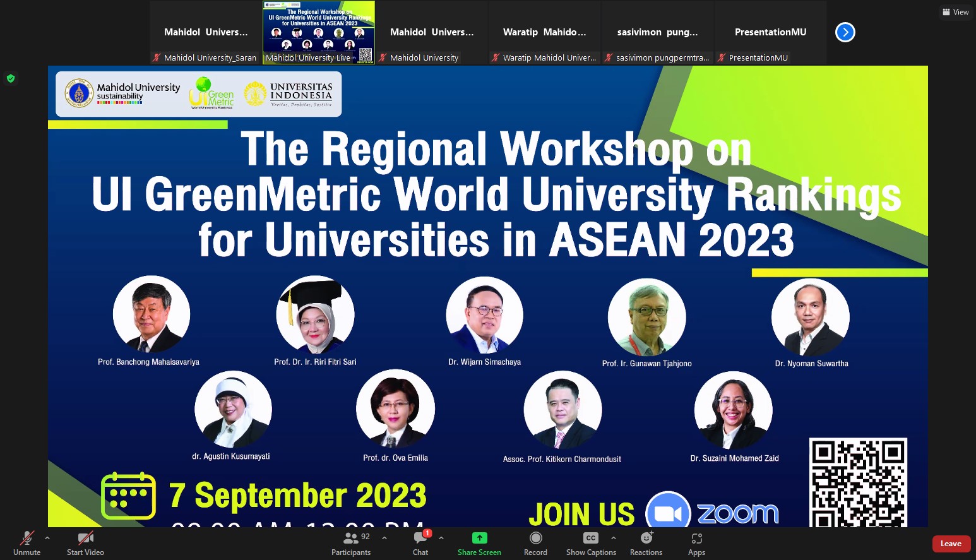Expand the Participants options chevron

click(x=384, y=538)
